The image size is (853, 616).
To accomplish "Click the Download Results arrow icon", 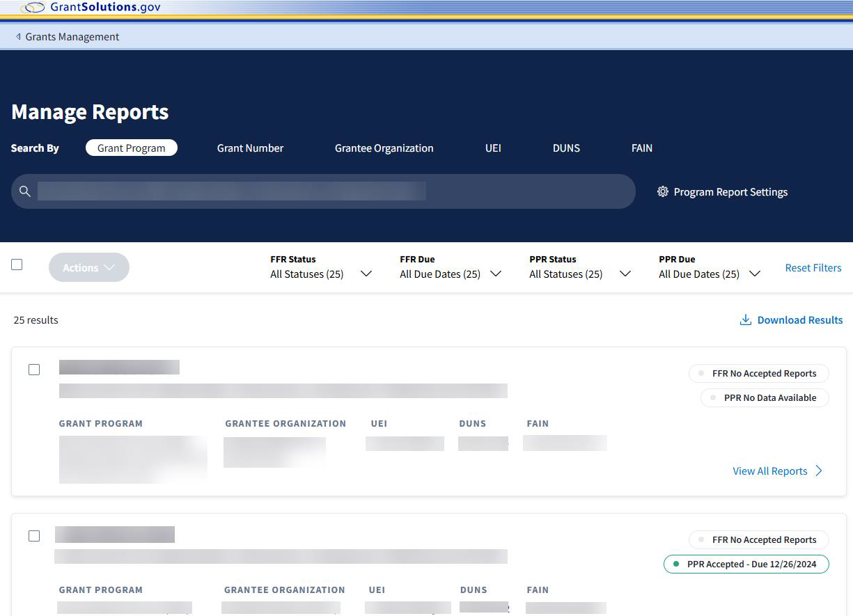I will point(745,320).
